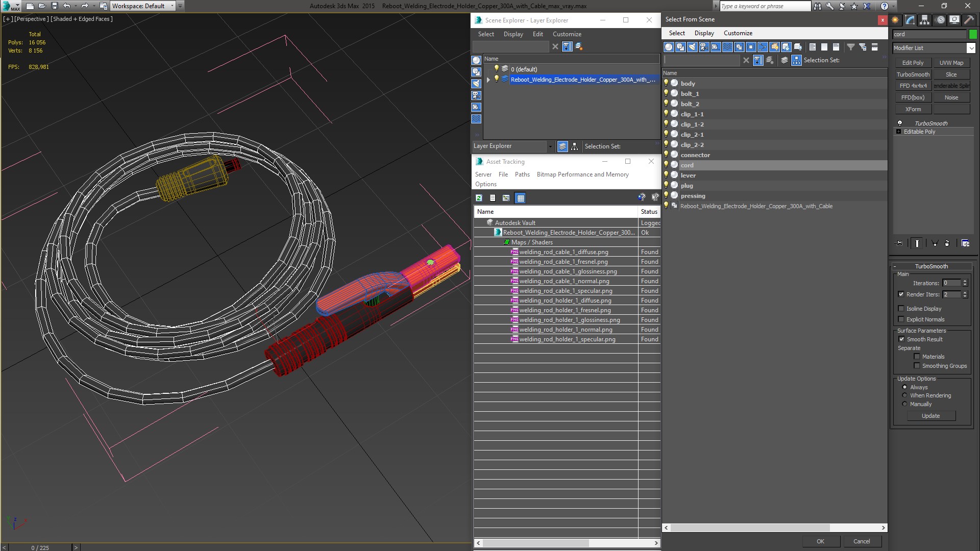Toggle Display Bone Objects filter in Select From Scene
Viewport: 980px width, 551px height.
click(763, 47)
